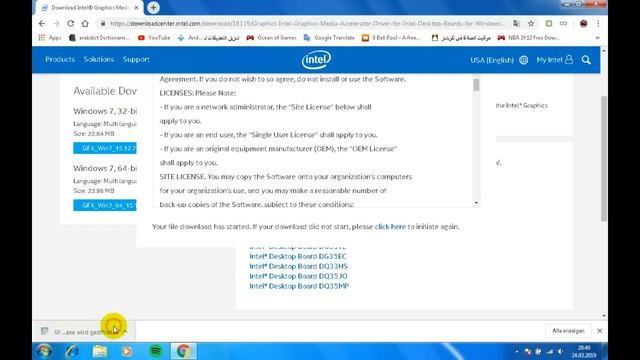Open Intel Desktop Board DQ35MP link
Viewport: 640px width, 360px height.
(x=299, y=286)
